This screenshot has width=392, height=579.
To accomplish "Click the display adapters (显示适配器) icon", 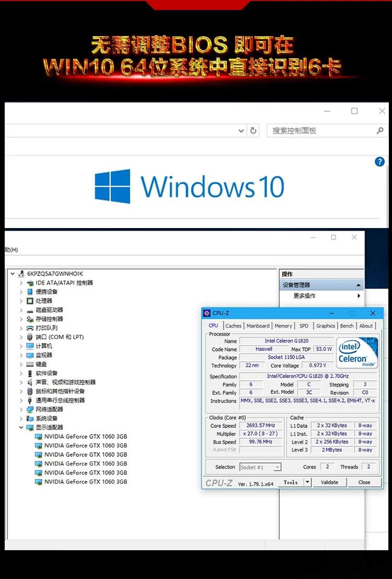I will tap(30, 428).
